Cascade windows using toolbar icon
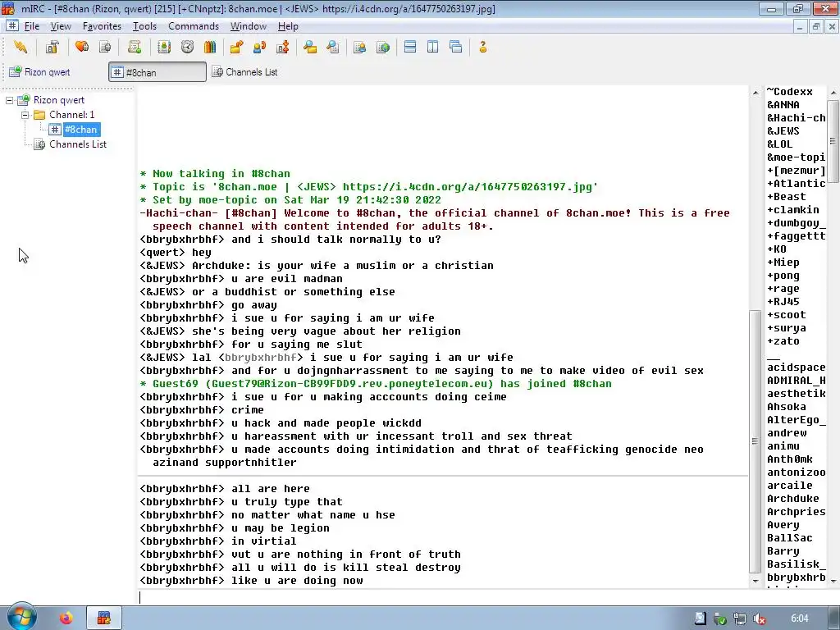The width and height of the screenshot is (840, 630). coord(456,47)
